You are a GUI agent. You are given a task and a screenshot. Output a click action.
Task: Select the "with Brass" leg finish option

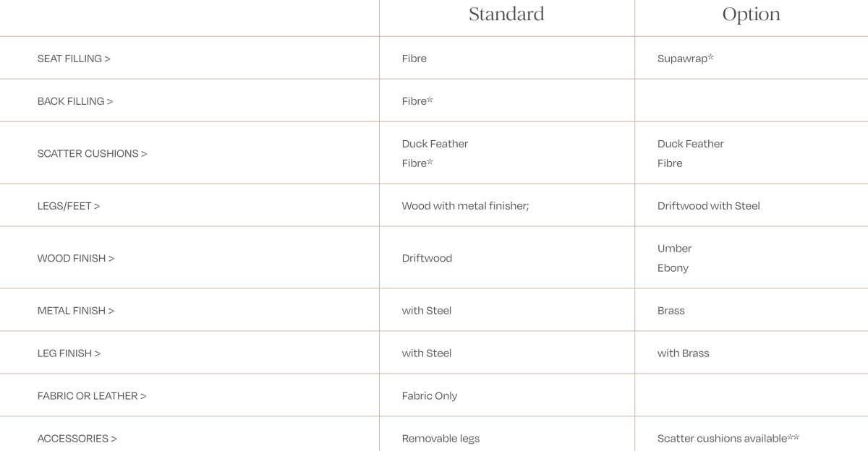coord(683,353)
